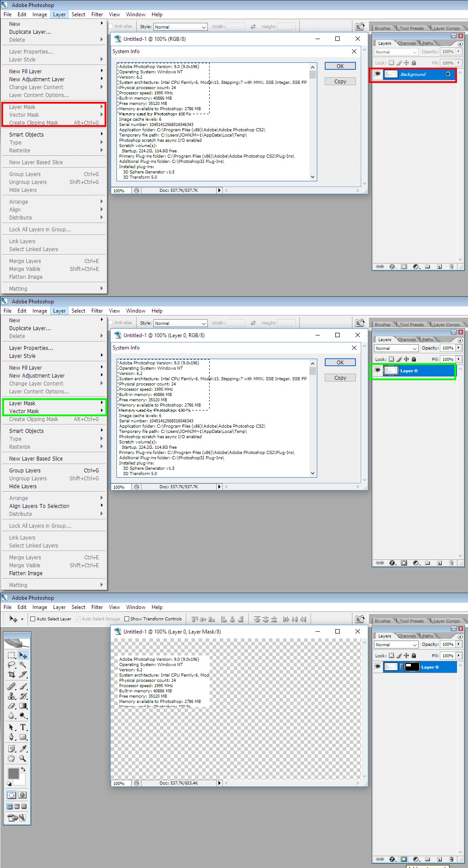Expand the enabled Vector Mask submenu
Screen dimensions: 468x868
coord(54,411)
